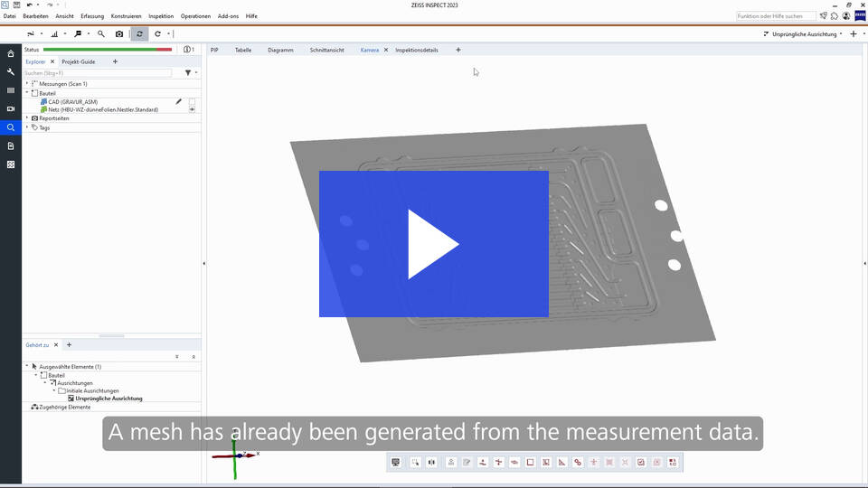The image size is (868, 488).
Task: Play the video with the blue play button
Action: [433, 244]
